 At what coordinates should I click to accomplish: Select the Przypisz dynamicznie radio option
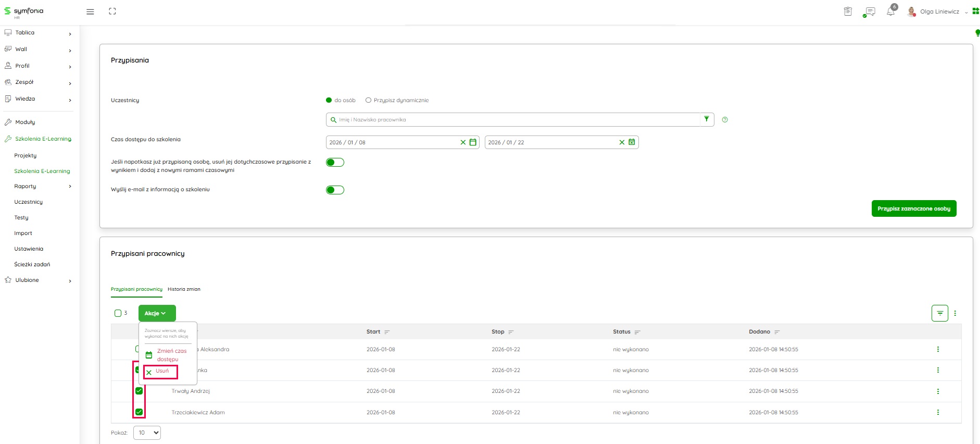tap(369, 100)
